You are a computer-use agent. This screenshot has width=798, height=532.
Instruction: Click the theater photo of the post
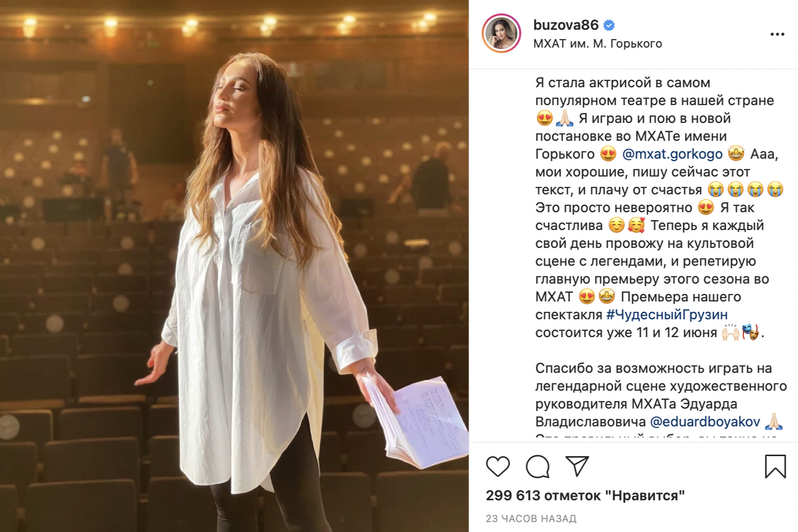coord(234,266)
